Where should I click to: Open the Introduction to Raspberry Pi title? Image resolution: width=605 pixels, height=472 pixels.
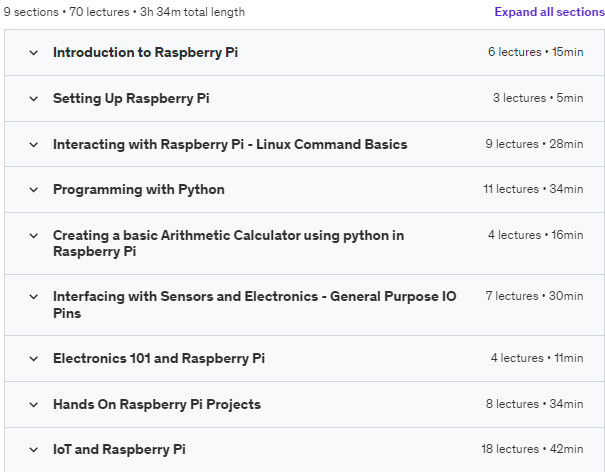coord(145,52)
